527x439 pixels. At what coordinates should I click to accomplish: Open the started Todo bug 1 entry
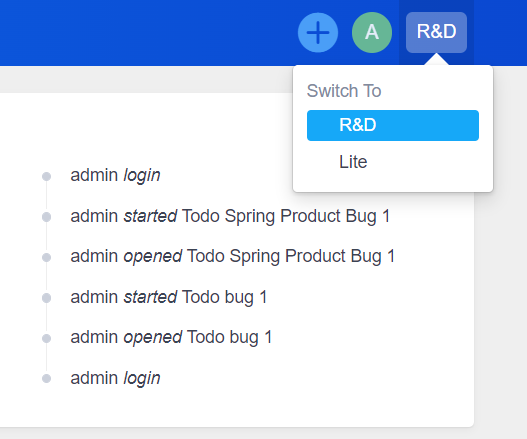169,297
